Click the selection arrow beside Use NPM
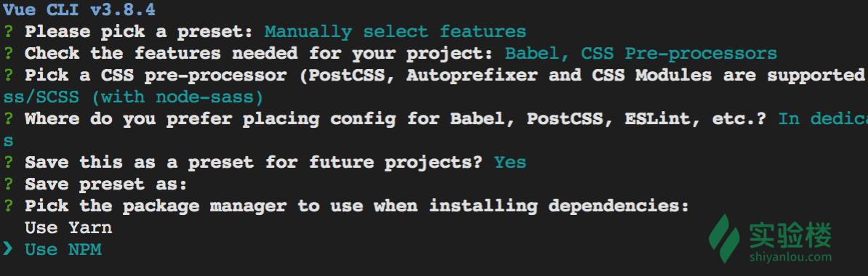868x276 pixels. [x=7, y=249]
